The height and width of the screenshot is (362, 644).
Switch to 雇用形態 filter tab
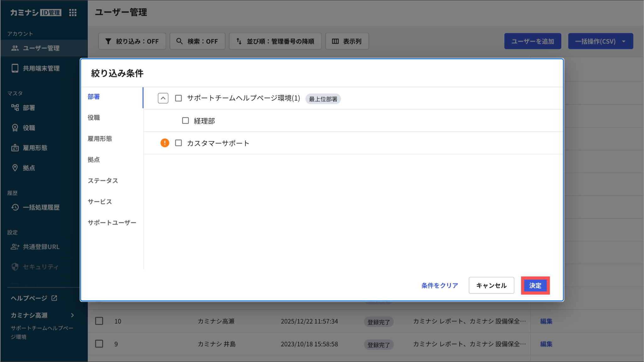(x=100, y=139)
